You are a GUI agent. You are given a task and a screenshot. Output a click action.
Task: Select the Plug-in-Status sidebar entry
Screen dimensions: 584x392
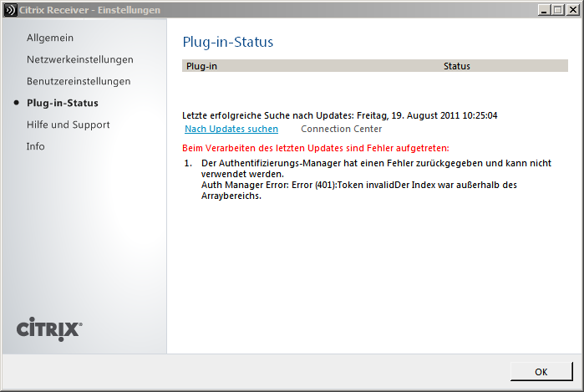(x=62, y=103)
